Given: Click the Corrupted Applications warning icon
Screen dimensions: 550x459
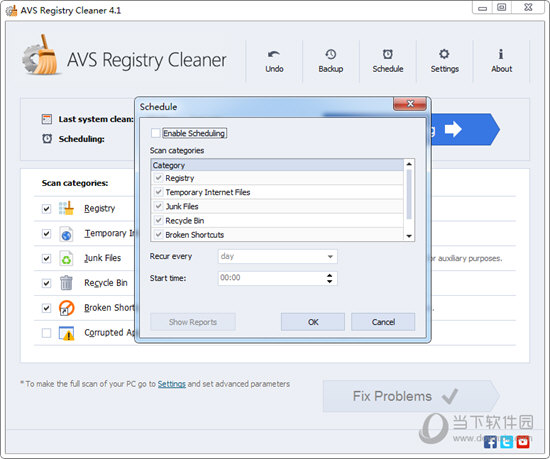Looking at the screenshot, I should tap(66, 333).
